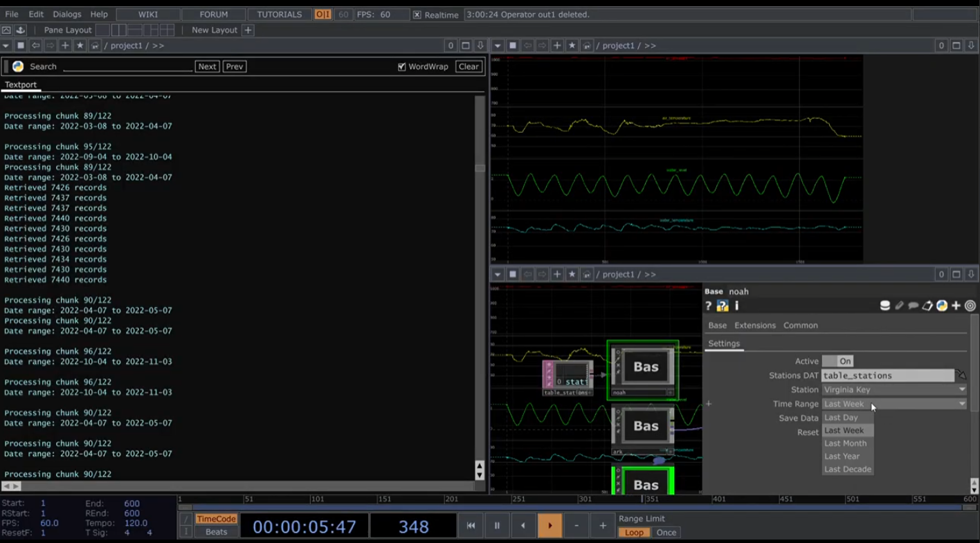Add a new layout with plus button
980x543 pixels.
[248, 30]
